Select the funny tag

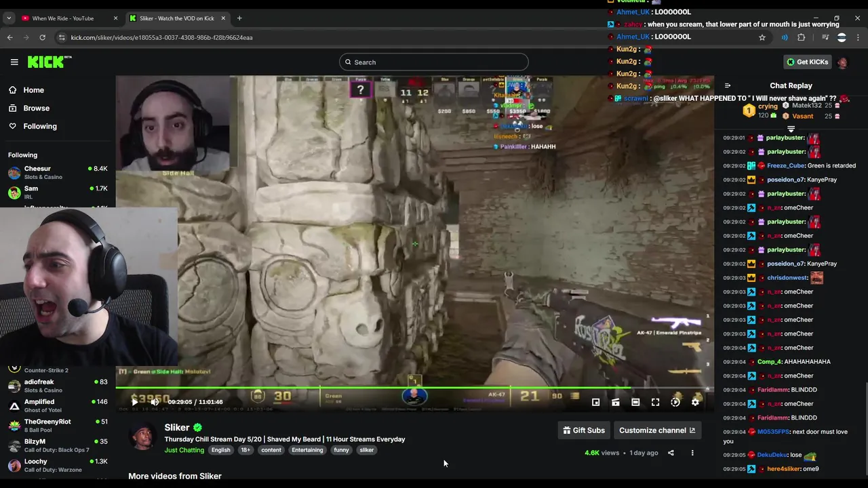coord(341,450)
